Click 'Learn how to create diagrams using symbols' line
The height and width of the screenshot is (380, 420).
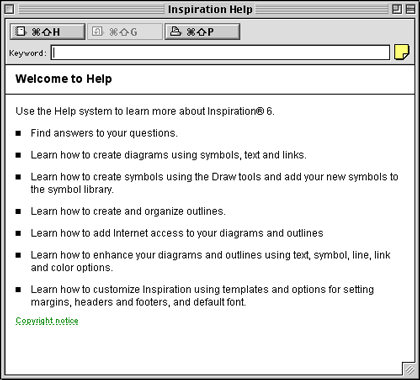tap(168, 155)
